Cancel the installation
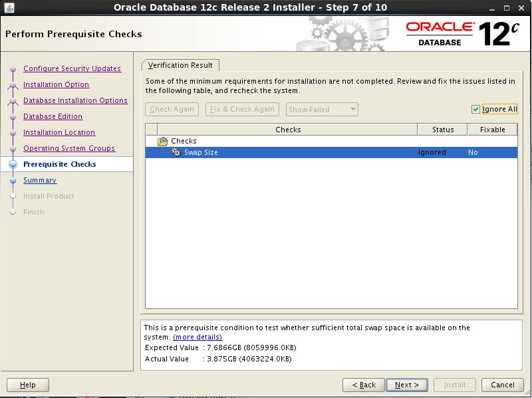The height and width of the screenshot is (398, 532). [503, 385]
